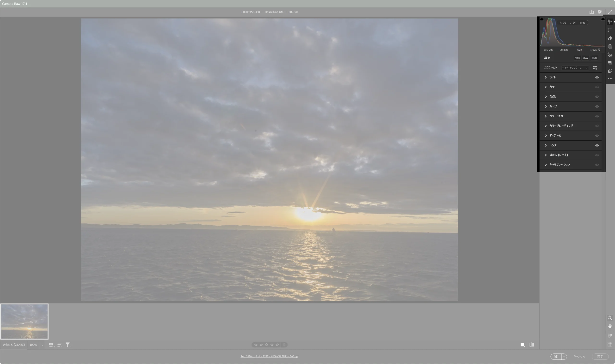The height and width of the screenshot is (364, 615).
Task: Open the 開く button options arrow
Action: 564,356
